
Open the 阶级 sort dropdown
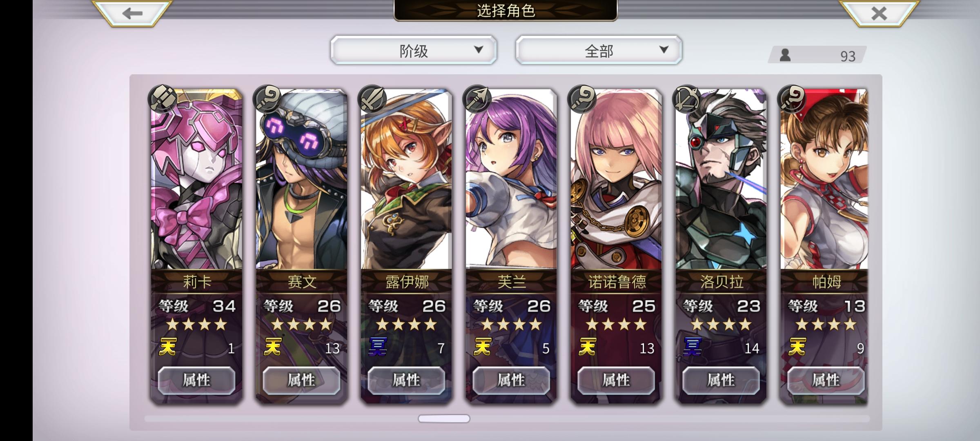(414, 50)
